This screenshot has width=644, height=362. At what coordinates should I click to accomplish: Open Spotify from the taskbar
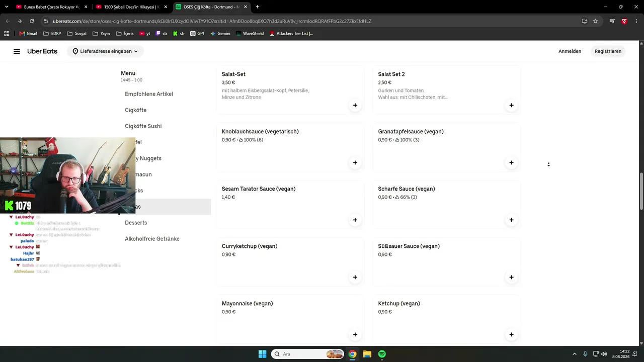pyautogui.click(x=382, y=354)
